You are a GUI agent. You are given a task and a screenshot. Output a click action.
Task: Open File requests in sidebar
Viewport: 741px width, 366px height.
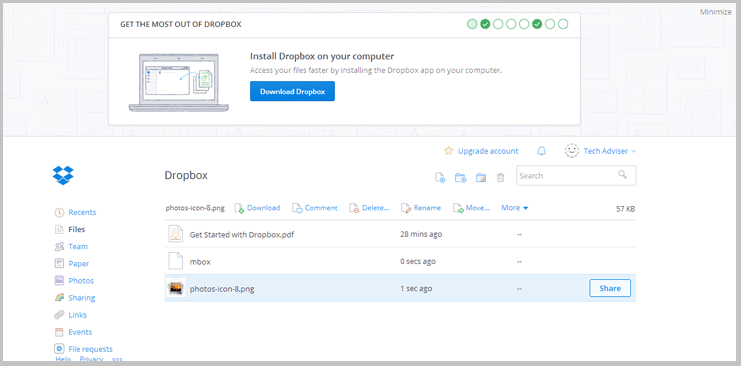click(90, 349)
